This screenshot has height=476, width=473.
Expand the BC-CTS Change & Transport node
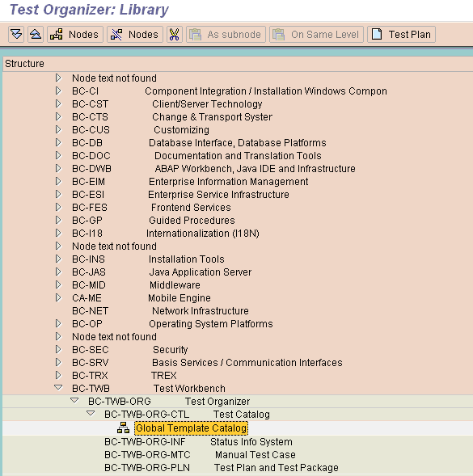point(58,116)
